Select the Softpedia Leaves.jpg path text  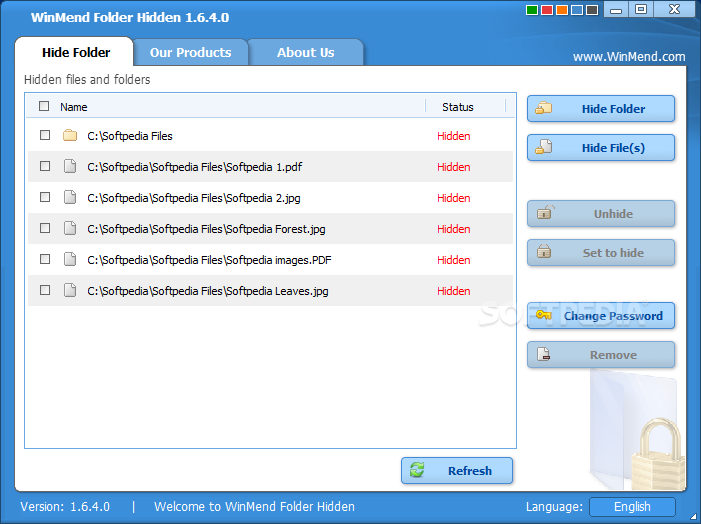point(207,291)
